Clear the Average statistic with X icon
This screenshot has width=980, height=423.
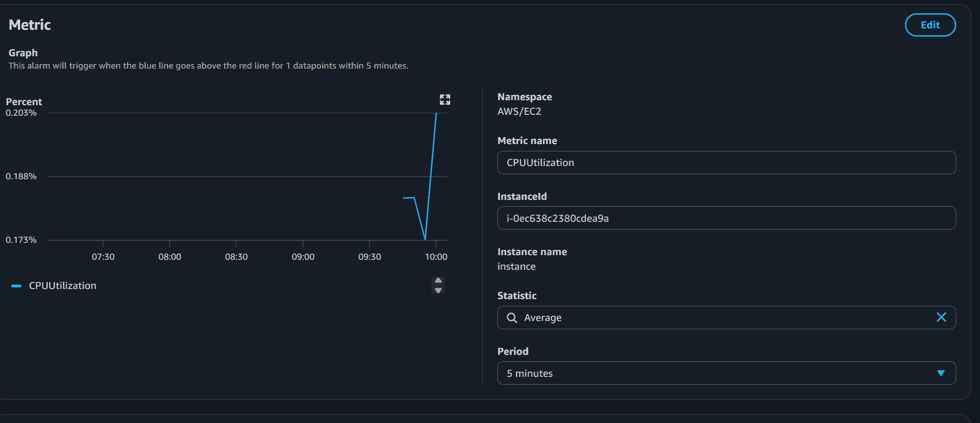point(941,317)
